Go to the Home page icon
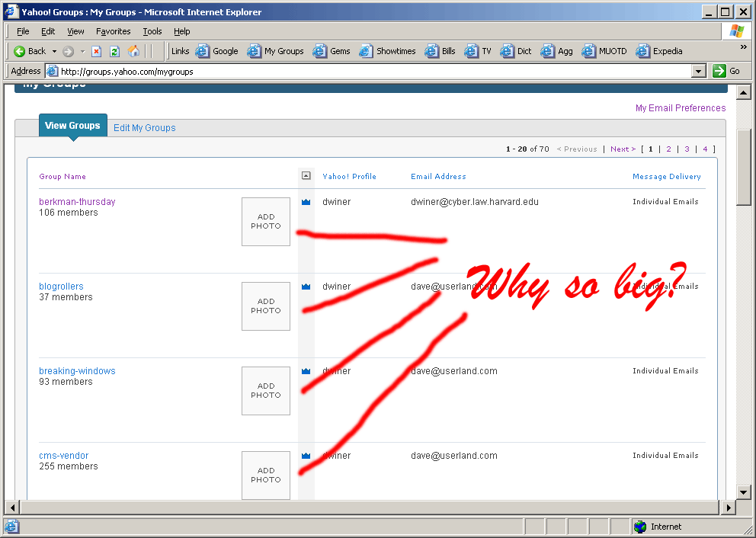This screenshot has height=538, width=756. click(134, 51)
